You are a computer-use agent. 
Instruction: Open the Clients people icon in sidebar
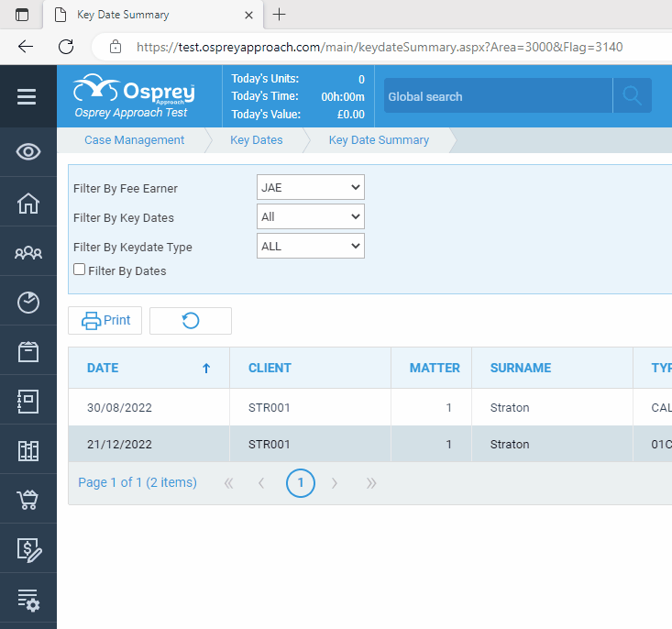pos(28,252)
